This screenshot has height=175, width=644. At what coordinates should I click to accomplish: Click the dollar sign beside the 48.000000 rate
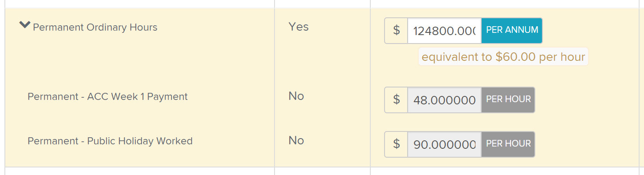point(397,100)
